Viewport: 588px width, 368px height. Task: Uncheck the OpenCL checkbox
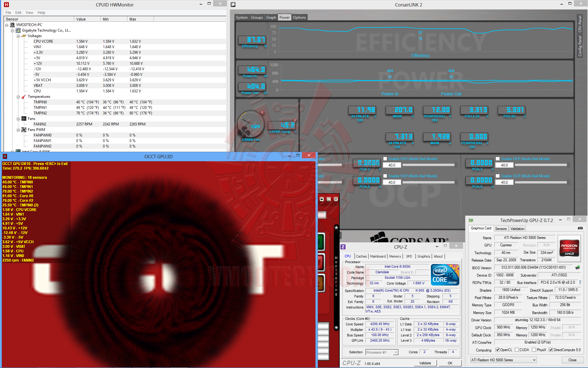(497, 350)
